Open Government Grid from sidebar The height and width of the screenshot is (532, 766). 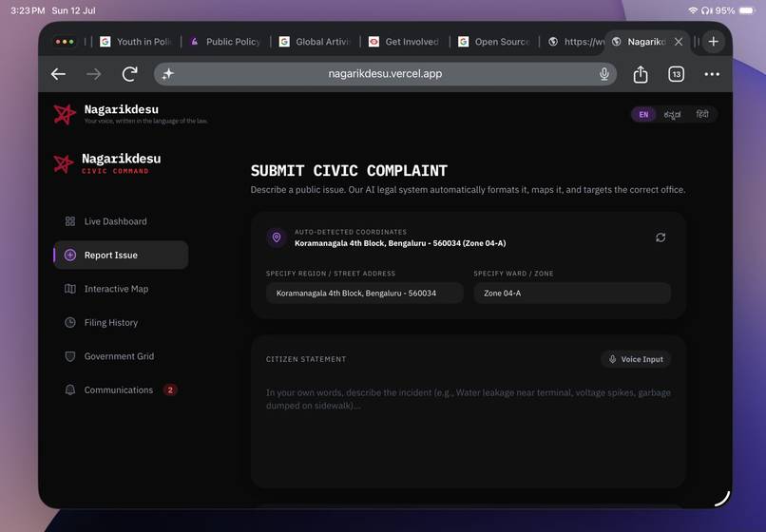coord(121,356)
